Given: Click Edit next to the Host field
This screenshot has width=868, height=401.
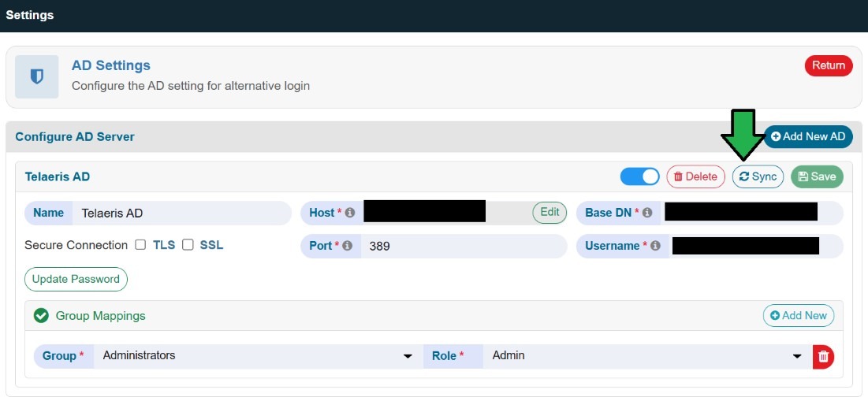Looking at the screenshot, I should tap(549, 212).
